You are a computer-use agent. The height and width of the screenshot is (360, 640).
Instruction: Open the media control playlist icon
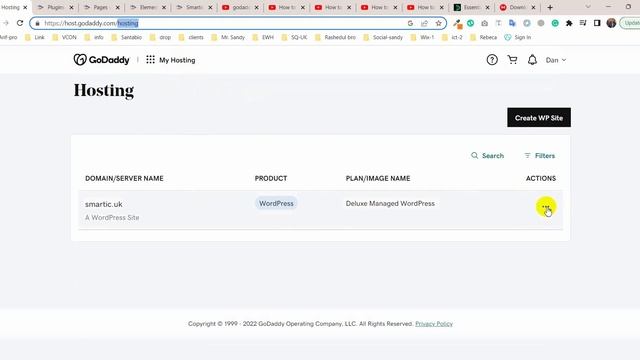(x=583, y=23)
